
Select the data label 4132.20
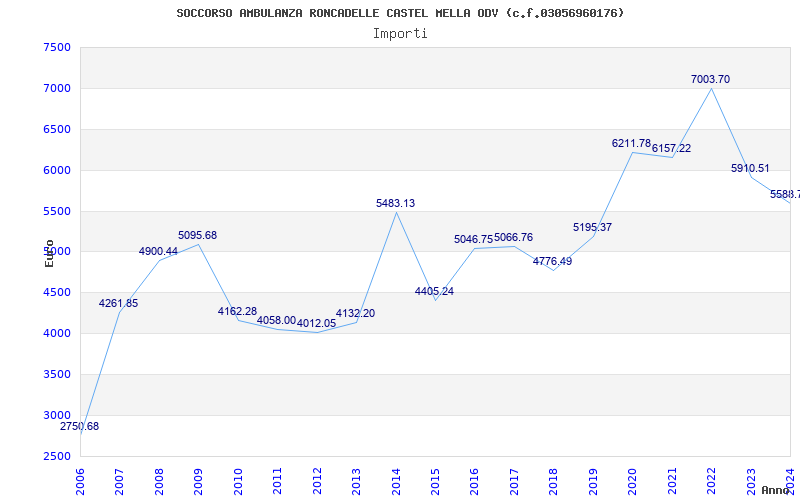[355, 314]
